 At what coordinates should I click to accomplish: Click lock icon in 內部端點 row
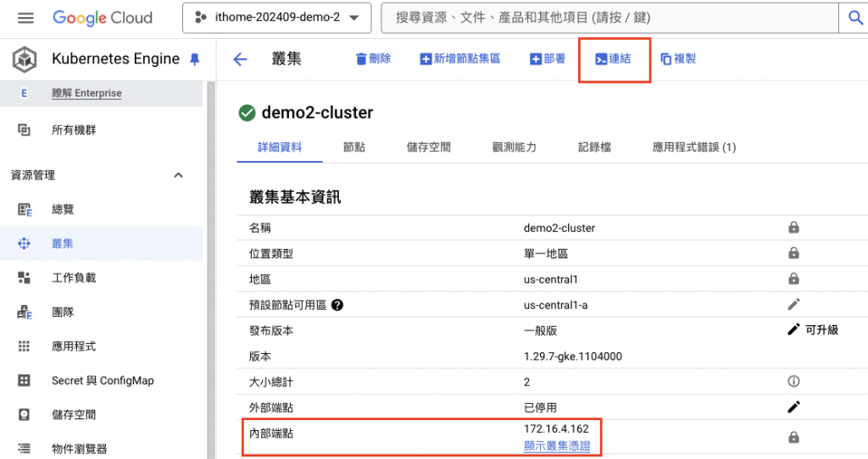tap(793, 438)
